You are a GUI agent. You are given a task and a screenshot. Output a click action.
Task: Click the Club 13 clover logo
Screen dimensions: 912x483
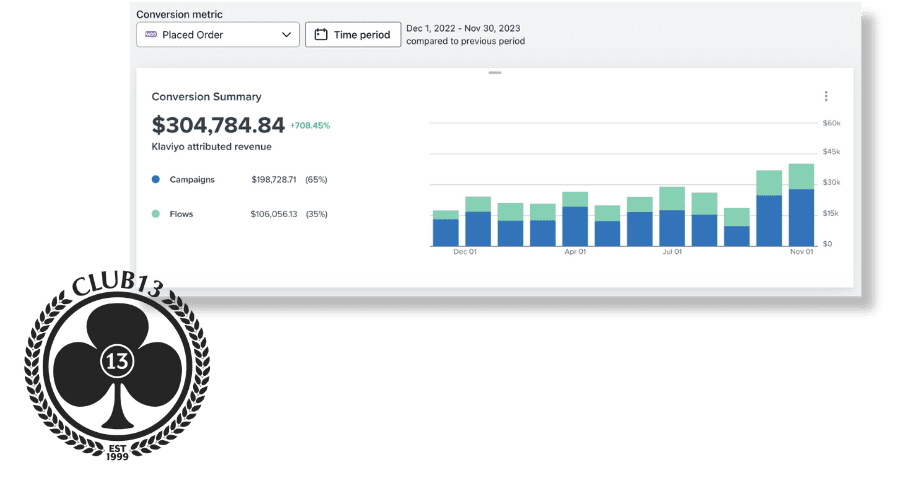click(x=117, y=367)
